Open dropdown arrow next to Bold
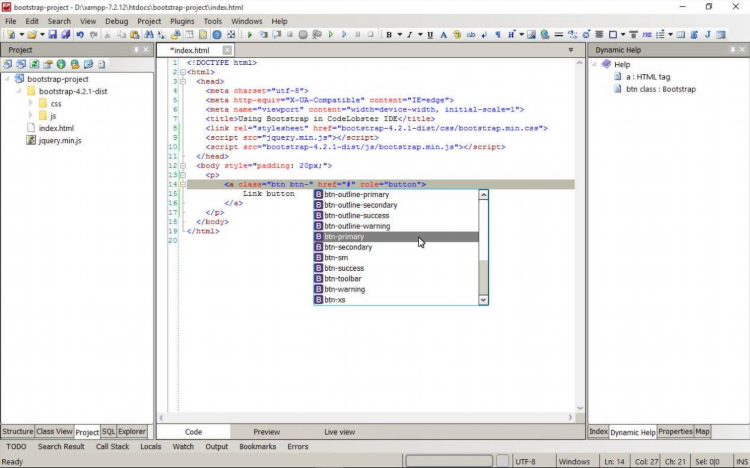750x468 pixels. tap(399, 34)
